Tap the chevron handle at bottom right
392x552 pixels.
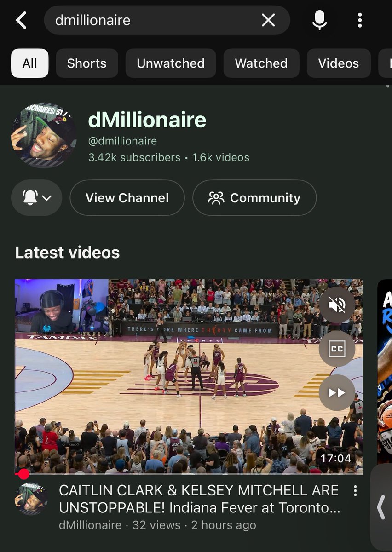381,507
